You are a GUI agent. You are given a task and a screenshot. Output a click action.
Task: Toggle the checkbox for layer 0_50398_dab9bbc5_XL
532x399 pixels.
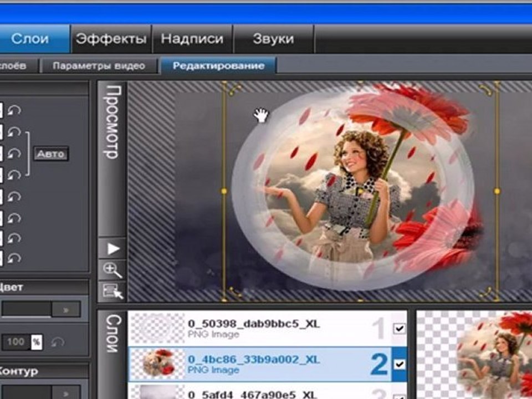tap(400, 329)
